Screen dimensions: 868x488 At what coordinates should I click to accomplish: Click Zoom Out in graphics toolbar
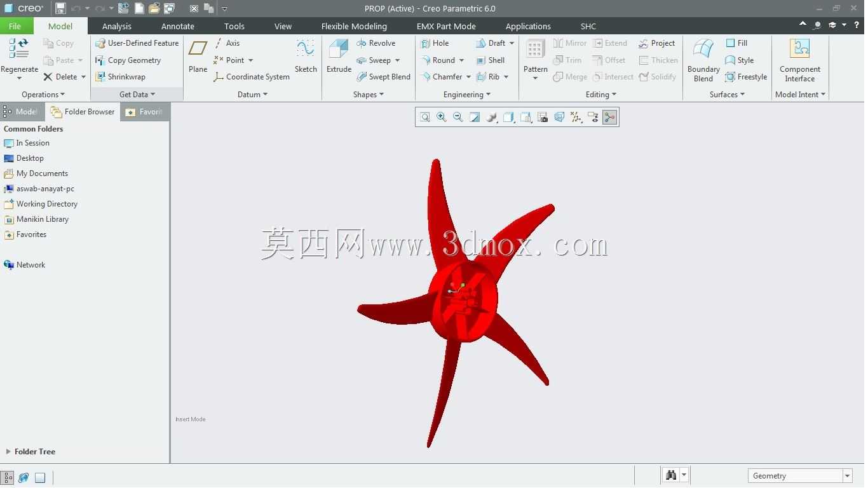[458, 117]
